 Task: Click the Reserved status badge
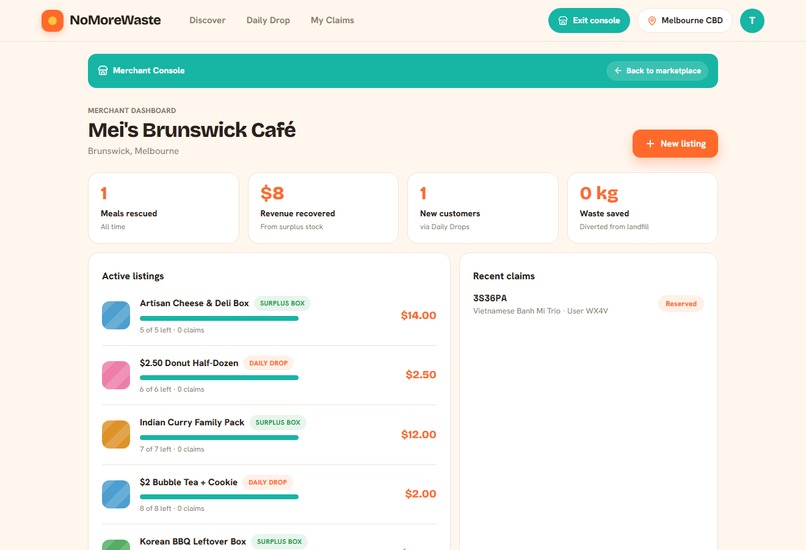(681, 304)
